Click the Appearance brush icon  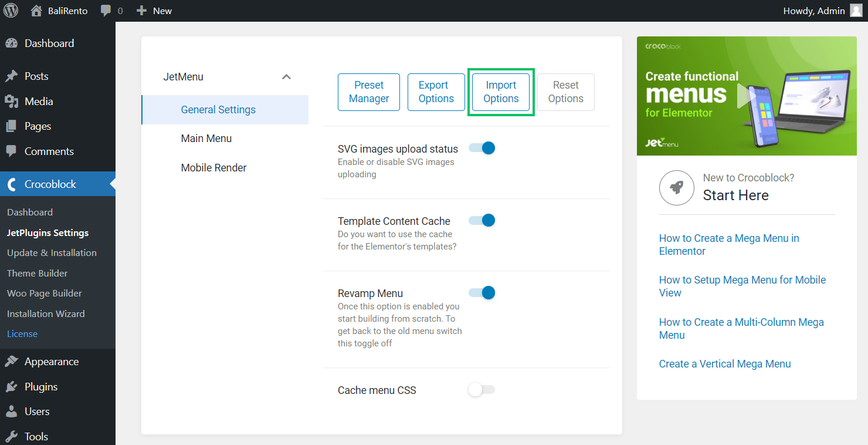point(11,362)
